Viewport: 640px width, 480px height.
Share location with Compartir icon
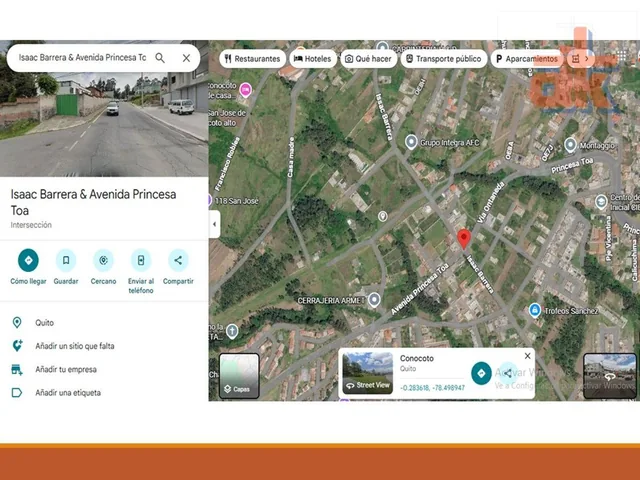178,260
